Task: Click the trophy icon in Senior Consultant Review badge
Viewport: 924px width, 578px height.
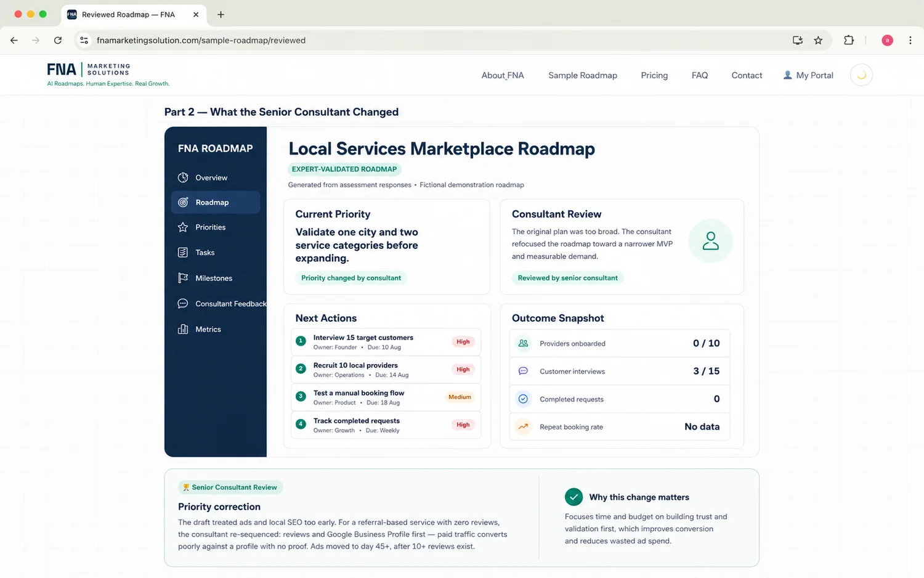Action: [x=186, y=487]
